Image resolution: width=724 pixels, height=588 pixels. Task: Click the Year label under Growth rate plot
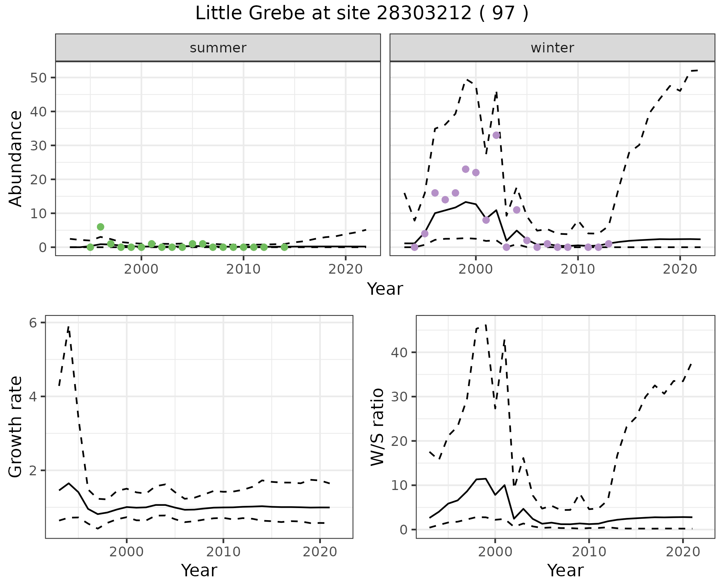199,570
